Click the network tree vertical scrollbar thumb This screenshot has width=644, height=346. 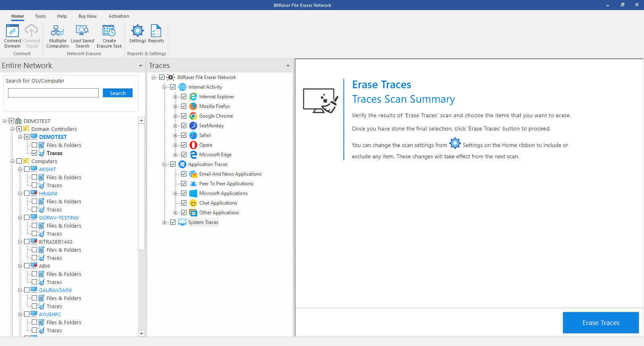(x=141, y=187)
